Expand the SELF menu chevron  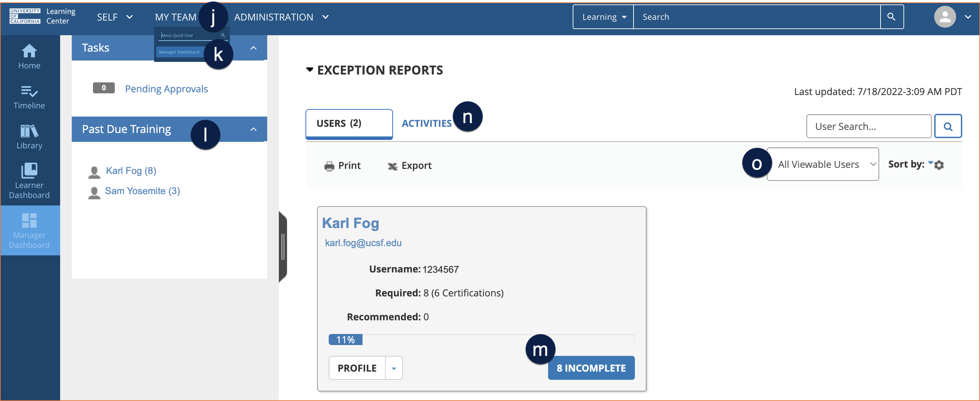[130, 17]
